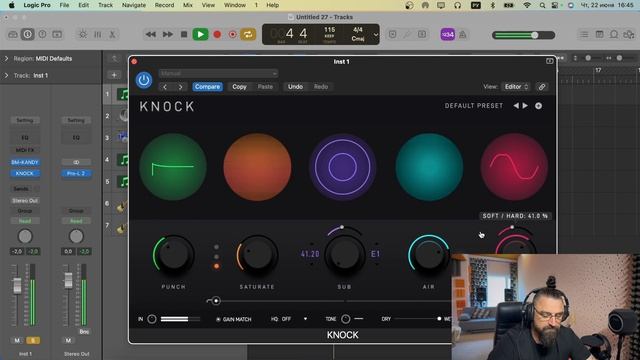This screenshot has width=640, height=360.
Task: Select next KNOCK preset right arrow
Action: click(525, 106)
